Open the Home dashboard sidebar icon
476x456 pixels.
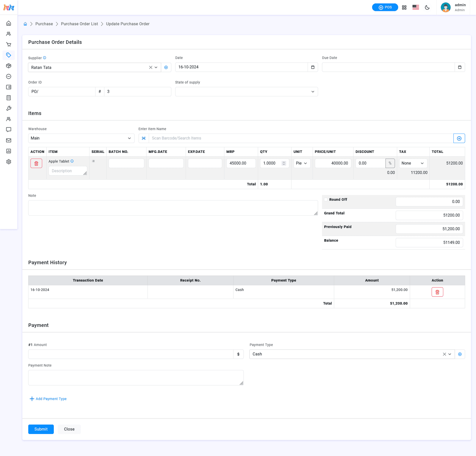pos(9,23)
